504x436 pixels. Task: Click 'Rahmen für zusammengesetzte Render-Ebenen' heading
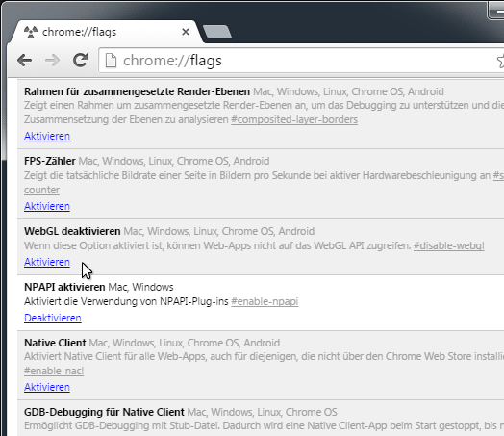pos(137,91)
